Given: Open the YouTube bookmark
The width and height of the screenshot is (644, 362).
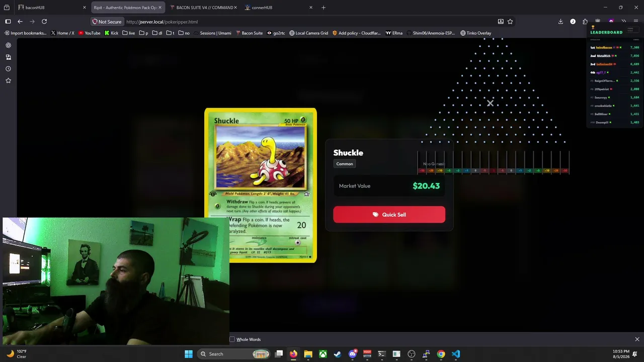Looking at the screenshot, I should [x=90, y=33].
